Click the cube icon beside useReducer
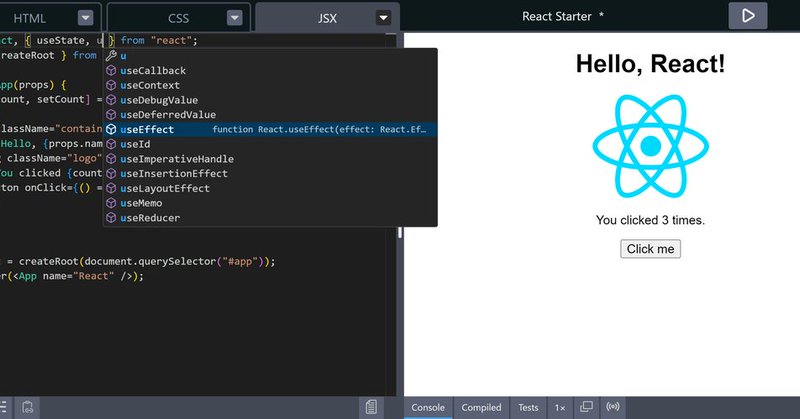The height and width of the screenshot is (419, 800). (111, 218)
